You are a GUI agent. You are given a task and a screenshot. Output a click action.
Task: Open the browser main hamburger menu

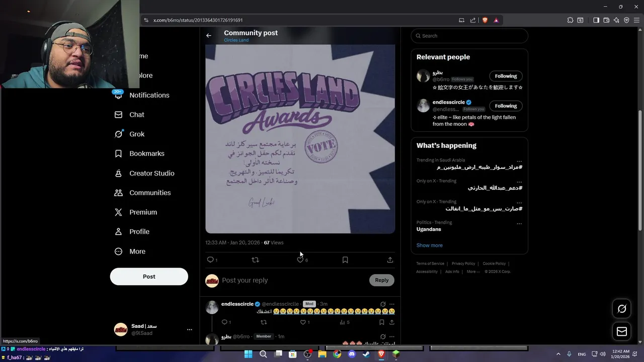637,20
